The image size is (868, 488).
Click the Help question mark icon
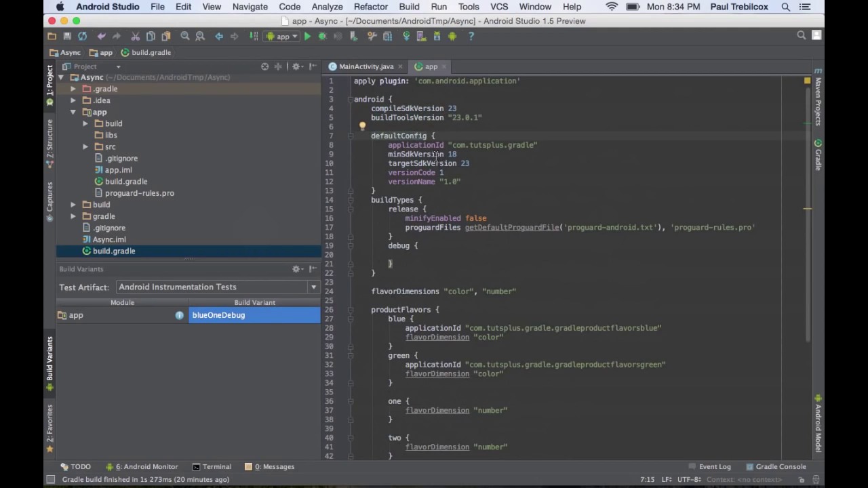(x=471, y=37)
